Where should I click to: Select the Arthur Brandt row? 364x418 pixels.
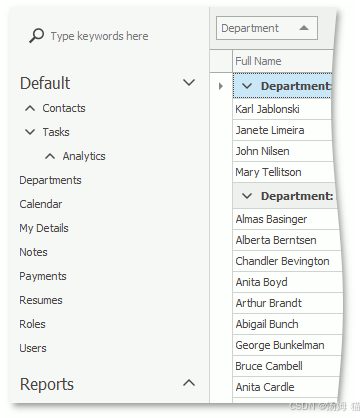pos(288,303)
